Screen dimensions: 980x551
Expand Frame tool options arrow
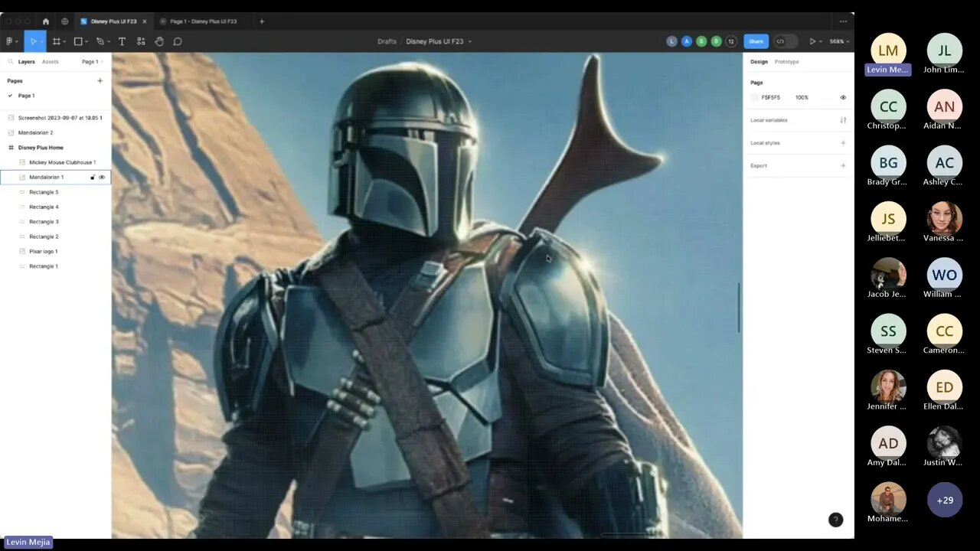tap(64, 41)
